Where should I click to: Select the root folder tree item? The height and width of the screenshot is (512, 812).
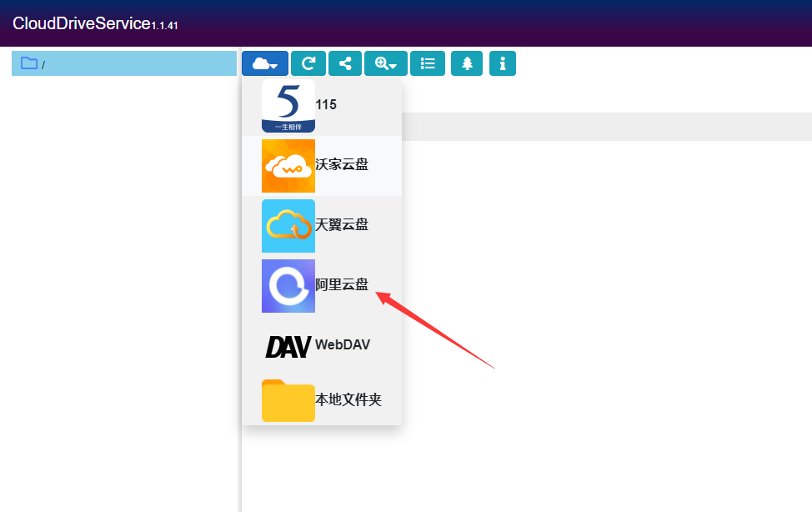click(124, 63)
